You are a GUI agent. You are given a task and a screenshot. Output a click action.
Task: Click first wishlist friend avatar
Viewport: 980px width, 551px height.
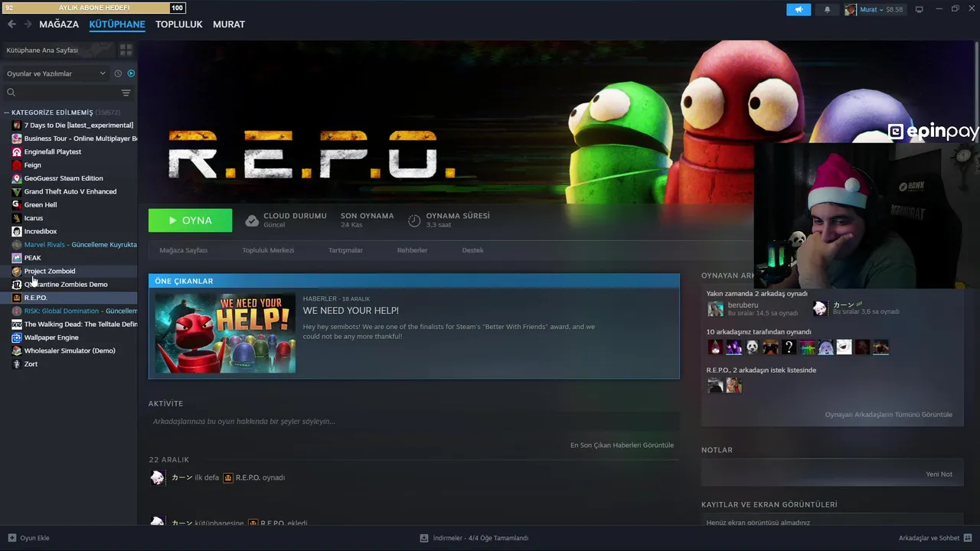coord(715,386)
